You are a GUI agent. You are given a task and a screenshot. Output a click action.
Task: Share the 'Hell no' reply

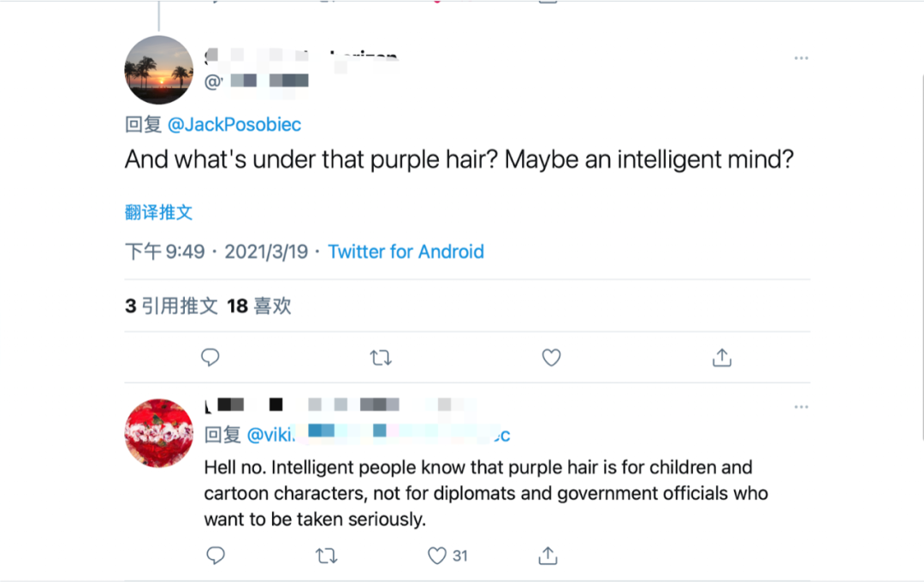[x=548, y=555]
